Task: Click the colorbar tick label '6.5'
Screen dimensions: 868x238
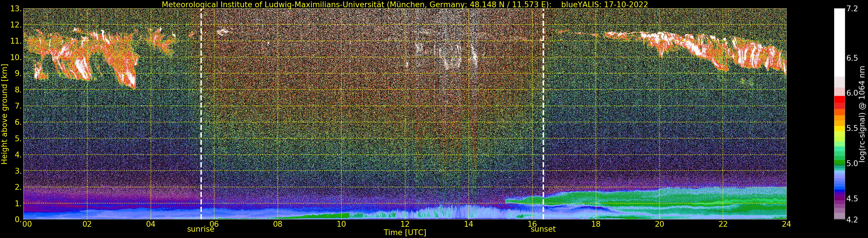Action: 852,58
